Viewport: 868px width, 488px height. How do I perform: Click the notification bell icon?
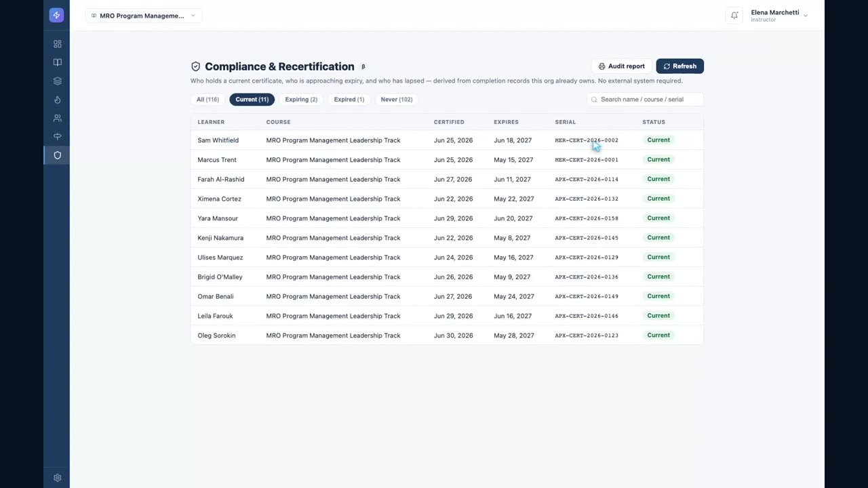(x=734, y=16)
